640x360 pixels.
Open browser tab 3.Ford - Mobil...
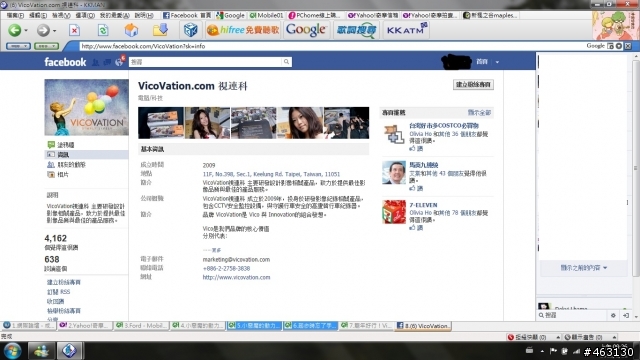click(142, 326)
